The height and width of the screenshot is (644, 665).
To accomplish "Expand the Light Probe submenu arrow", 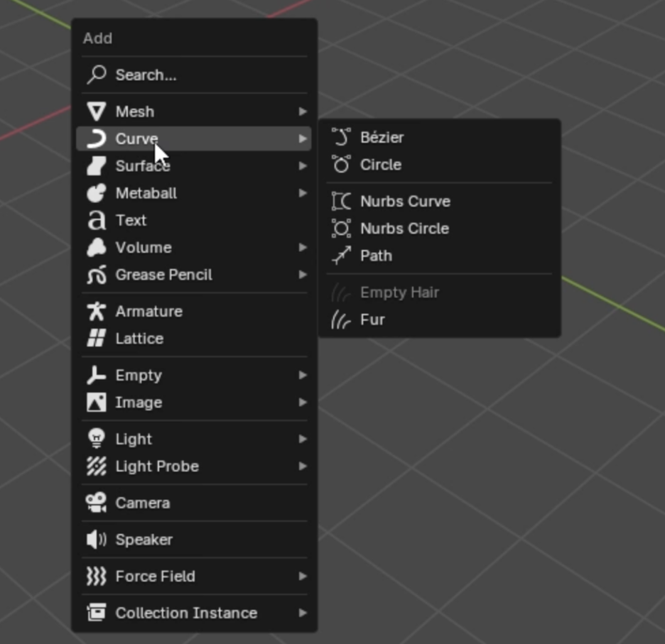I will 303,466.
